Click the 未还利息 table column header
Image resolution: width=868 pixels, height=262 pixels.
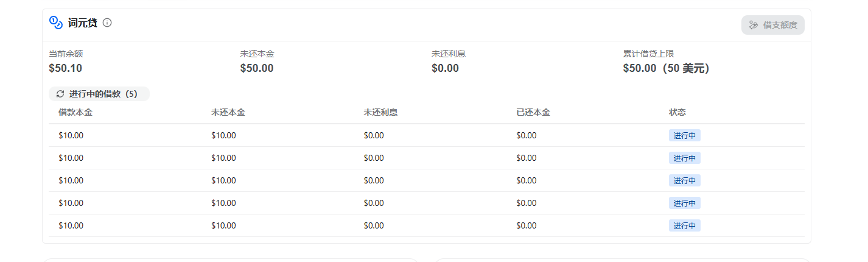click(381, 113)
